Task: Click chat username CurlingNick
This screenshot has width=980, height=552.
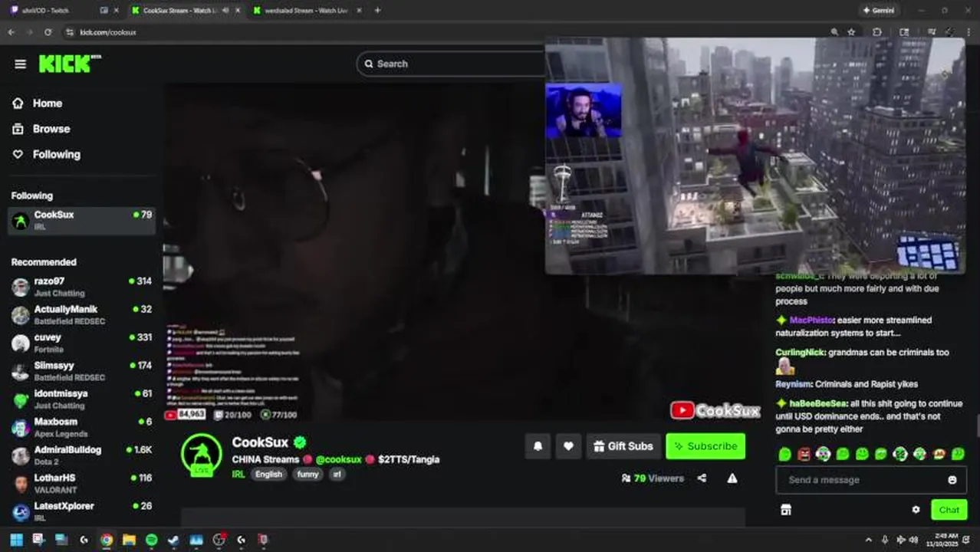Action: [x=800, y=353]
